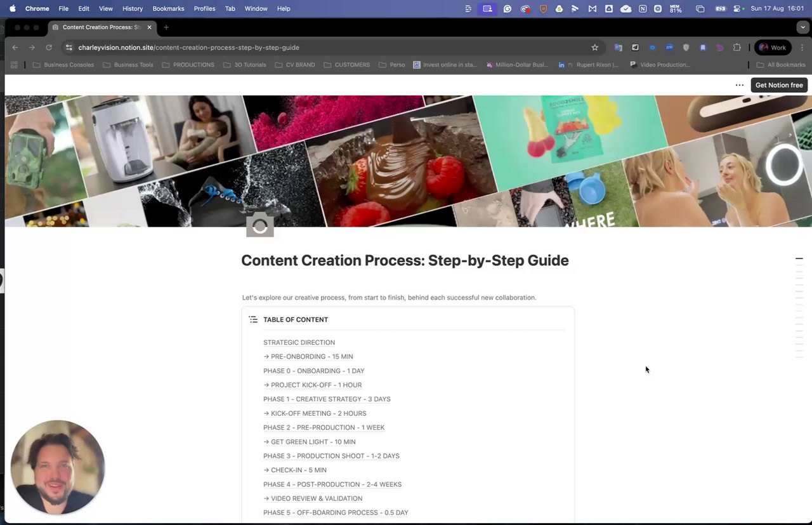The image size is (812, 525).
Task: Click the camera page icon
Action: (x=260, y=225)
